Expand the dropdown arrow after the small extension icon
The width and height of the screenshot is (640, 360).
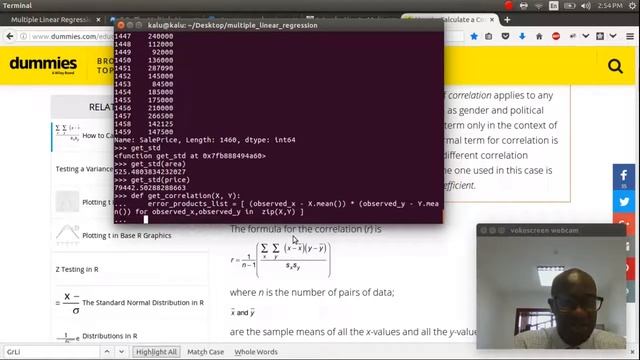pyautogui.click(x=586, y=36)
